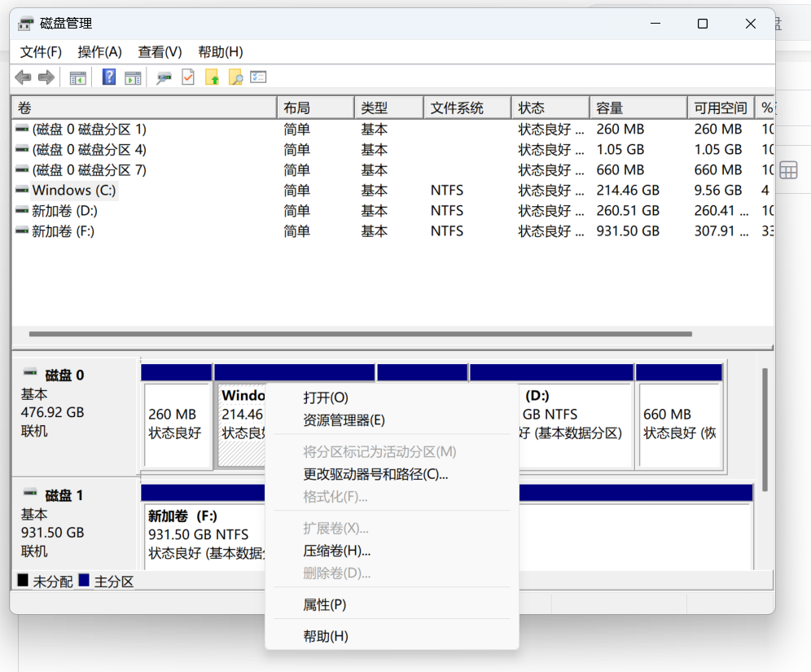Image resolution: width=811 pixels, height=672 pixels.
Task: Sort by the 可用空间 column header
Action: (721, 108)
